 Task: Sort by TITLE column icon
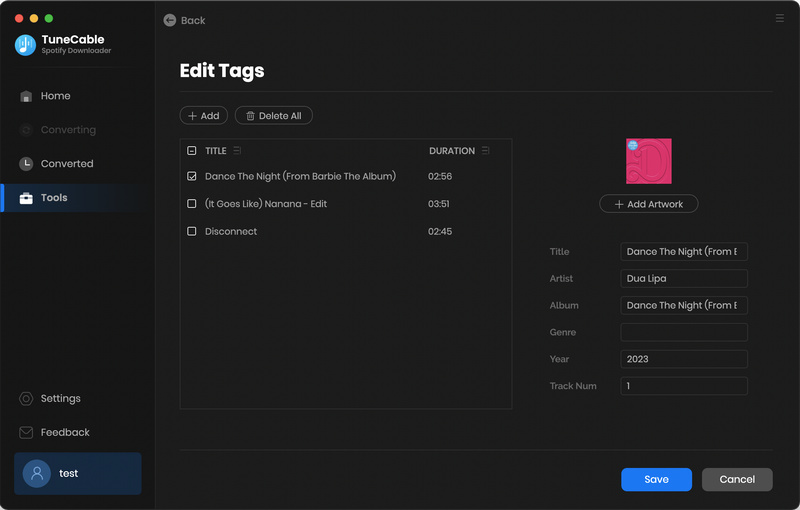237,150
